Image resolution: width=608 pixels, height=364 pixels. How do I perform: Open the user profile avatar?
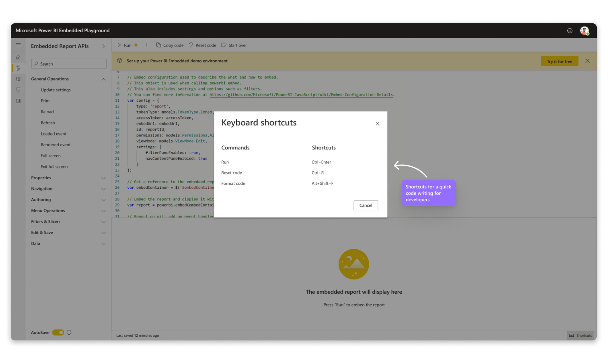pyautogui.click(x=584, y=31)
